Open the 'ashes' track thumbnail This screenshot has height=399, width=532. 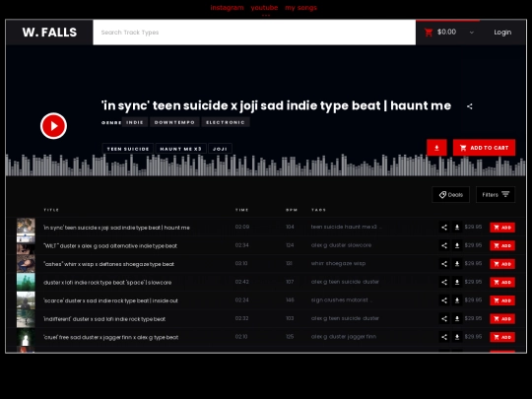click(x=26, y=264)
